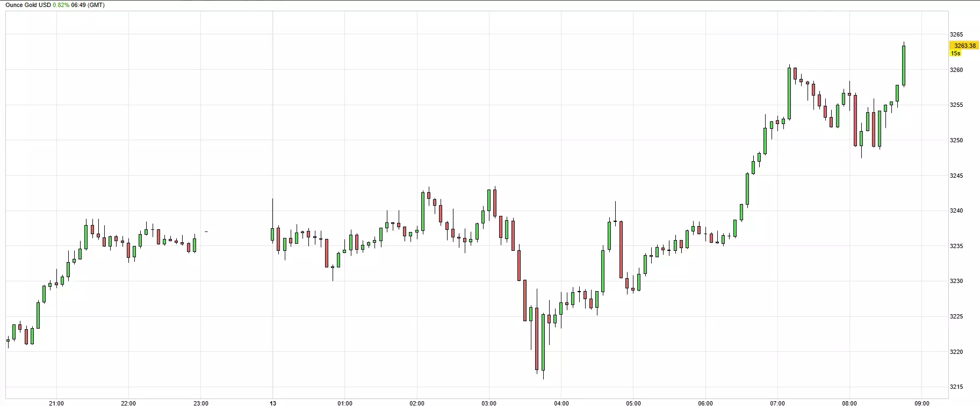Click the 15s countdown label
The width and height of the screenshot is (980, 406).
tap(955, 53)
